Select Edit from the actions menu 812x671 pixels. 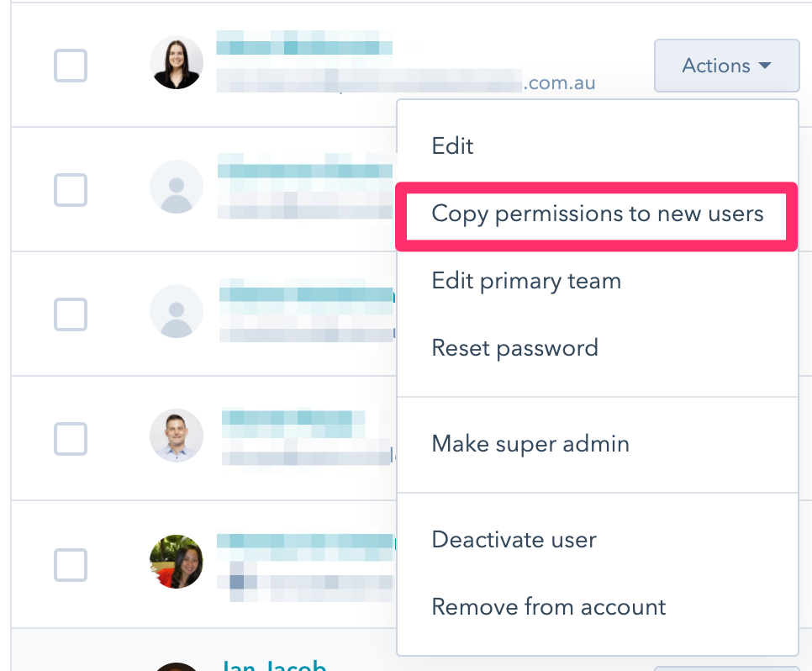point(452,145)
